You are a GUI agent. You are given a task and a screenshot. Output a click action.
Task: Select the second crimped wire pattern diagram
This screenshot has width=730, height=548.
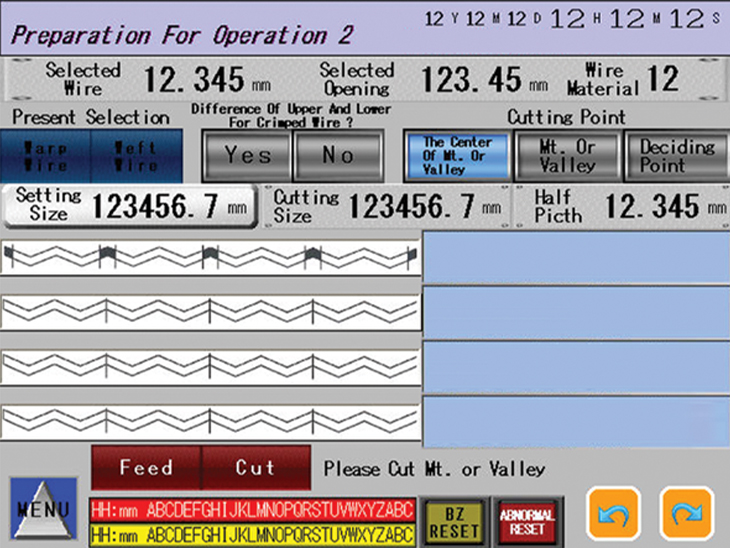click(x=211, y=313)
